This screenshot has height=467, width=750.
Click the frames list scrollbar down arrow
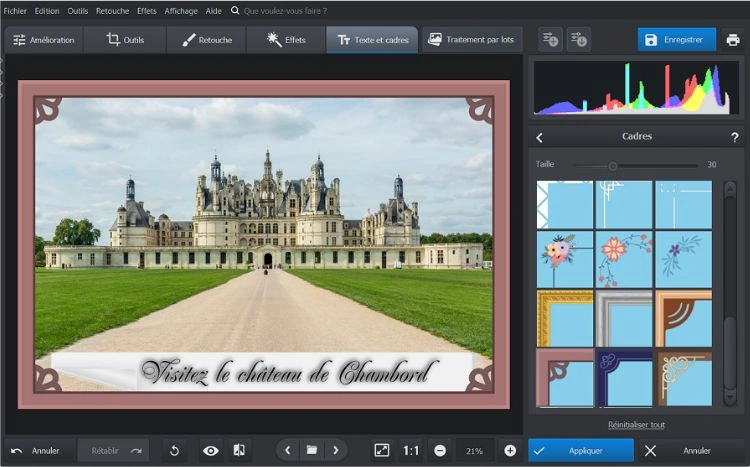pyautogui.click(x=730, y=398)
